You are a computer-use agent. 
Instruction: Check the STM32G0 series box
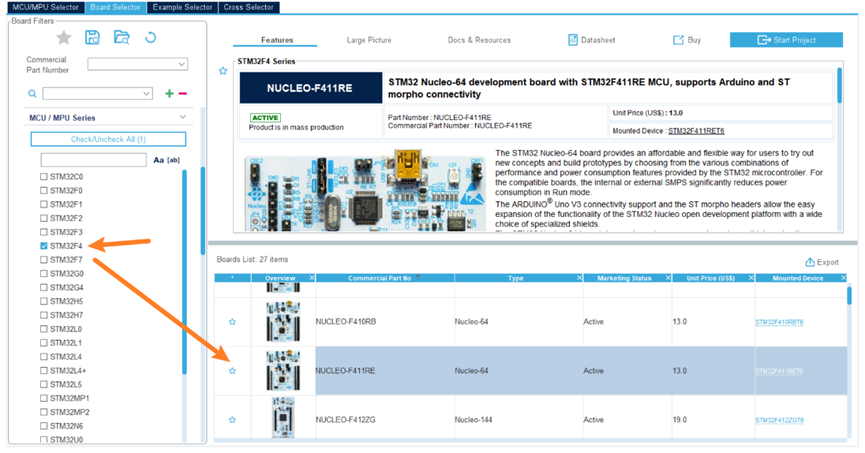click(x=44, y=274)
